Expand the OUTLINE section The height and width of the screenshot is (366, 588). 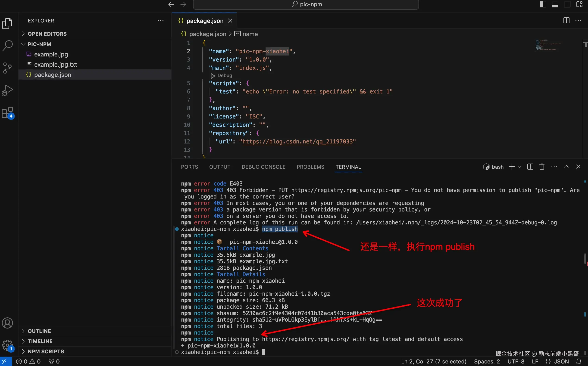(39, 331)
